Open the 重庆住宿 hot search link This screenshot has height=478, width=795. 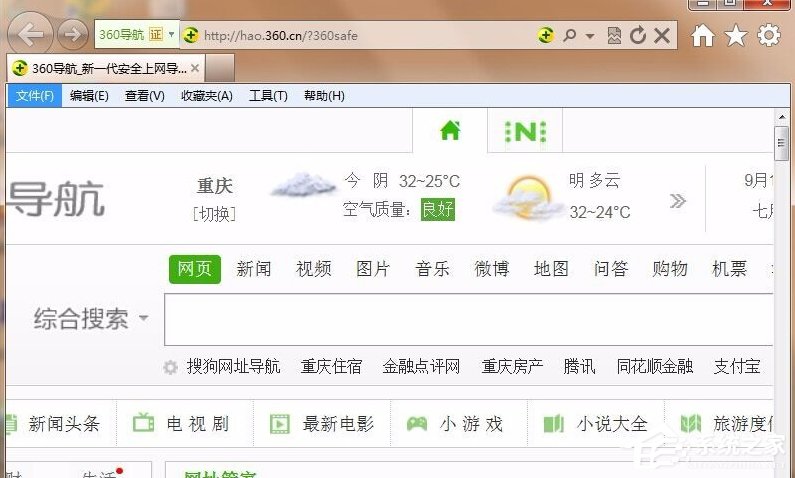coord(331,367)
